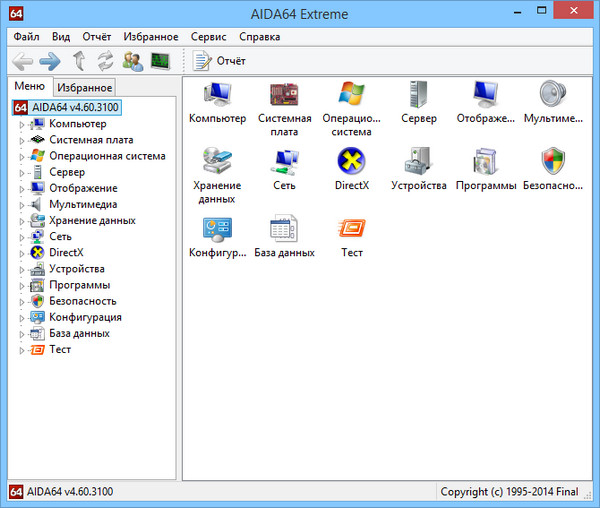
Task: Expand the Тест tree node
Action: point(21,350)
